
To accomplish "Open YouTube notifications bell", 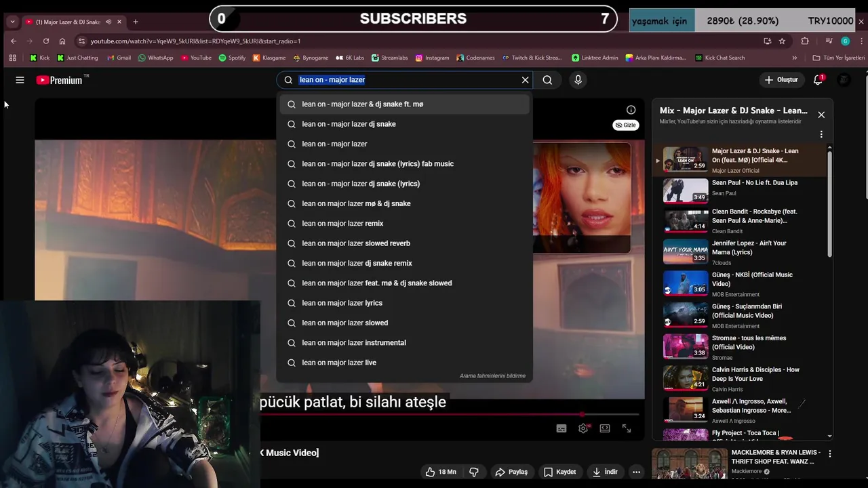I will point(818,80).
